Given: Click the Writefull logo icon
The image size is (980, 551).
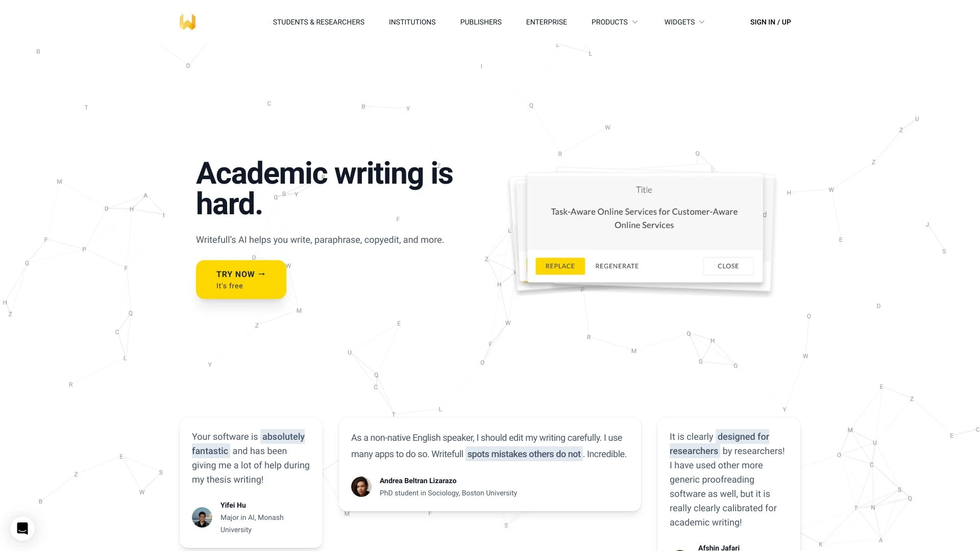Looking at the screenshot, I should click(188, 21).
